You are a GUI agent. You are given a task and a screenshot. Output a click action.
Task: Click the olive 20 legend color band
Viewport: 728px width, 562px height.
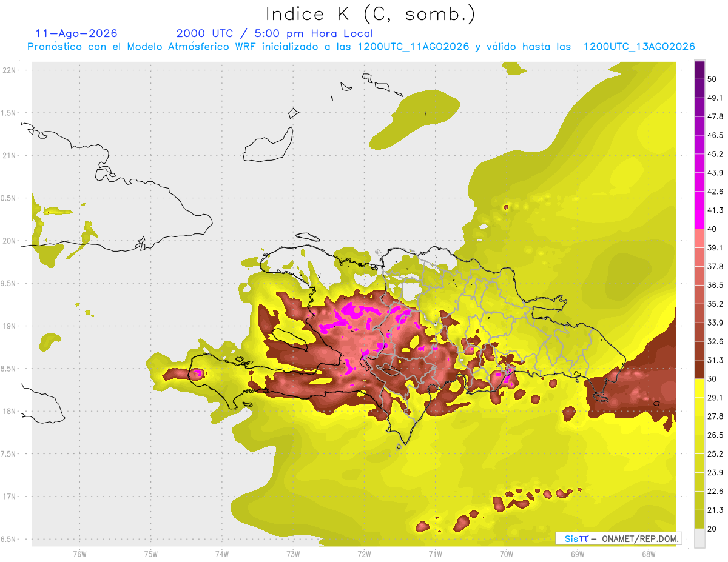(699, 520)
